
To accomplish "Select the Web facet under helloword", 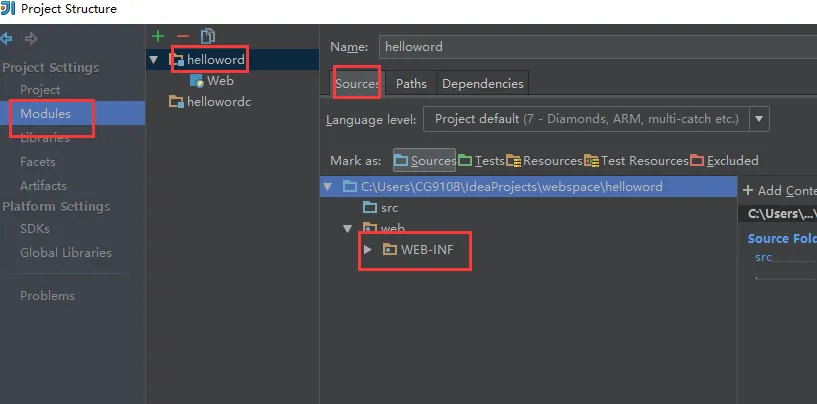I will point(220,81).
